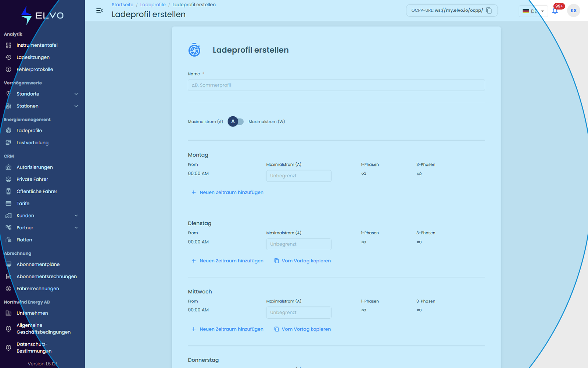Click the Private Fahrer person icon
Screen dimensions: 588x368
point(8,180)
